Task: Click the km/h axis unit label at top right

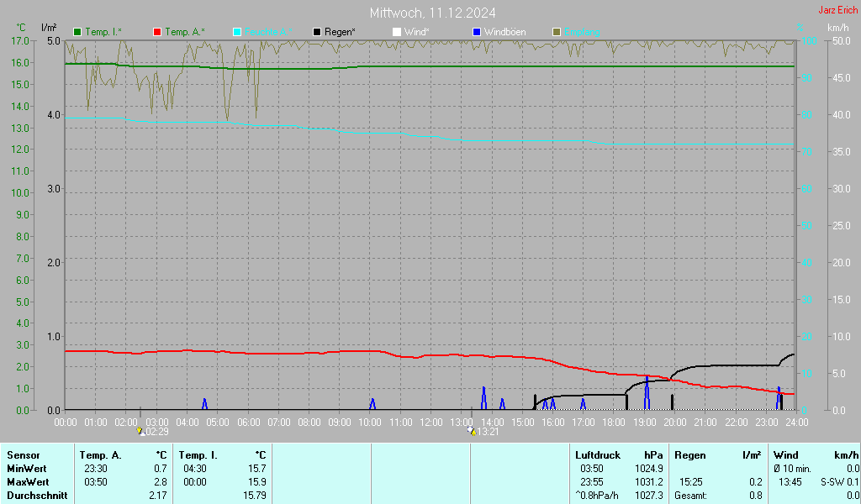Action: (838, 28)
